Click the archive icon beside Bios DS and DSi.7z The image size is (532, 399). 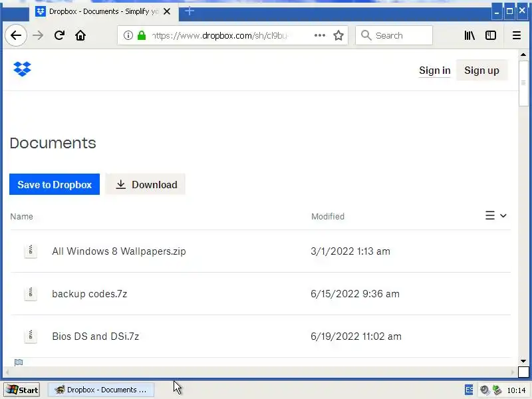click(x=31, y=336)
